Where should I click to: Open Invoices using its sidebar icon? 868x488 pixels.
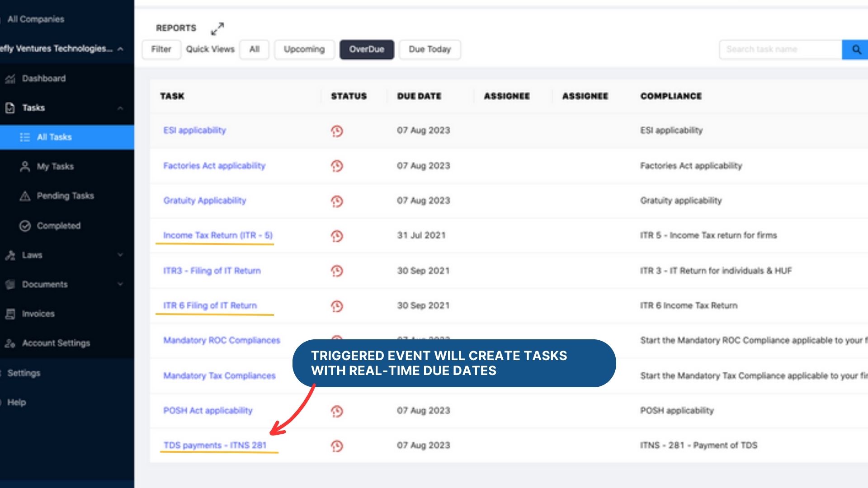tap(10, 314)
